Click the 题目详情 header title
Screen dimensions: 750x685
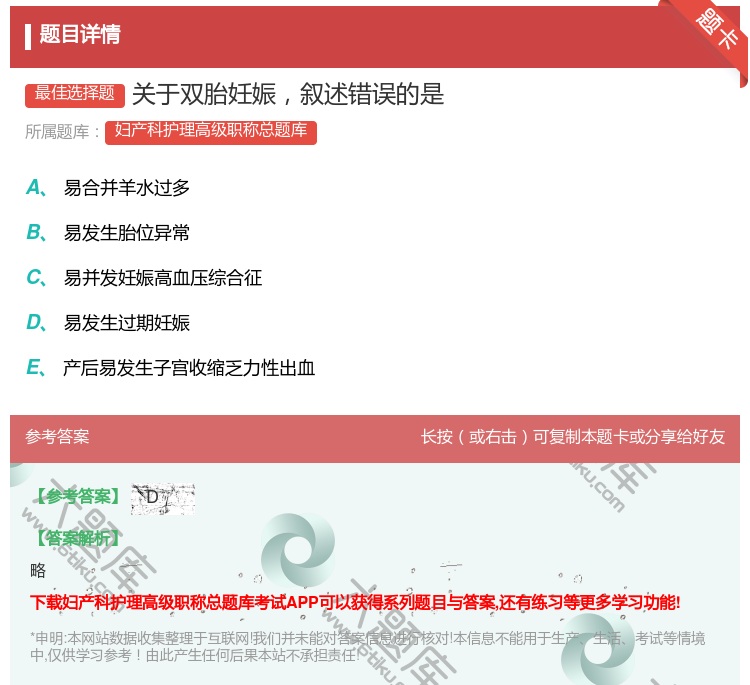(80, 35)
